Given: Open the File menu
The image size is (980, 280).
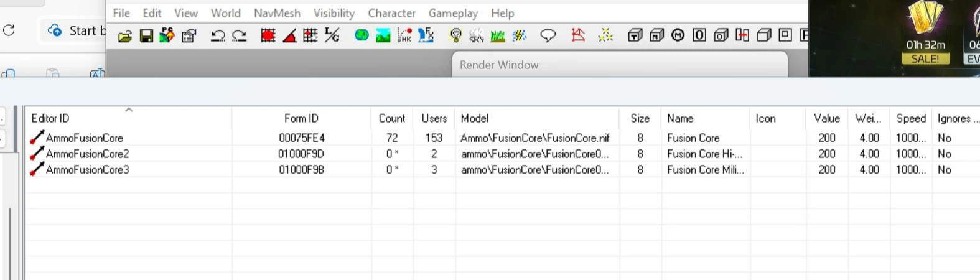Looking at the screenshot, I should pos(121,13).
